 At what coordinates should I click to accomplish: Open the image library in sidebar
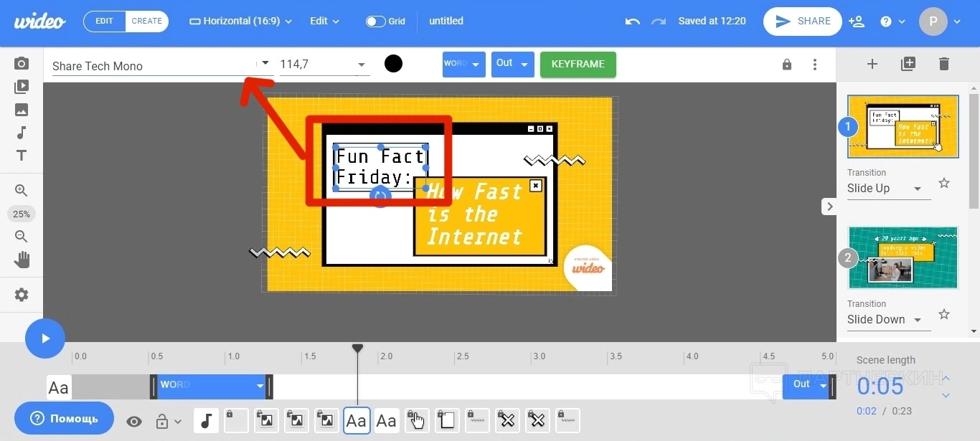coord(22,110)
